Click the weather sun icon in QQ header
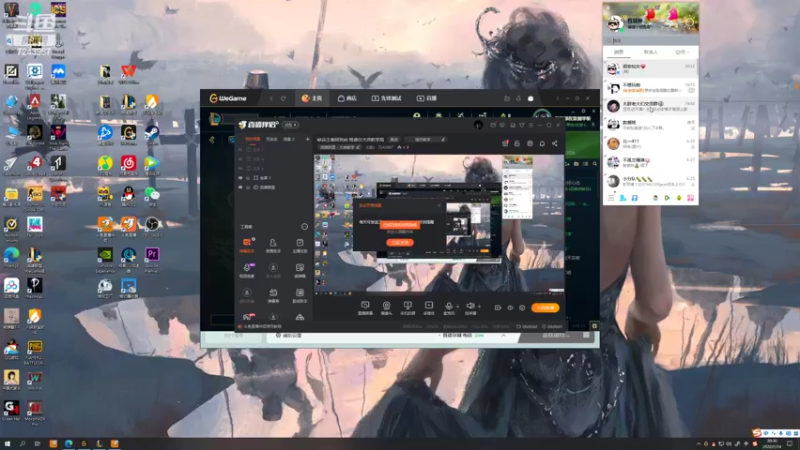The image size is (800, 450). (x=689, y=22)
